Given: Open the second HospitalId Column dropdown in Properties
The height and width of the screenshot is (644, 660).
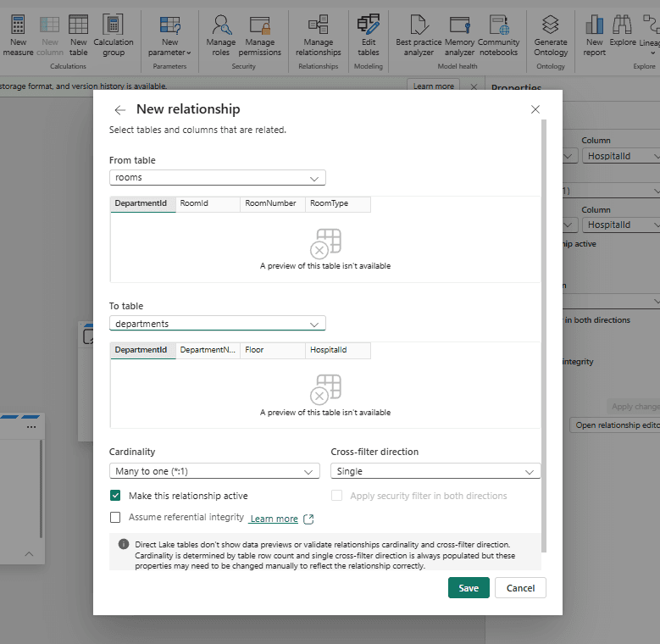Looking at the screenshot, I should tap(621, 225).
